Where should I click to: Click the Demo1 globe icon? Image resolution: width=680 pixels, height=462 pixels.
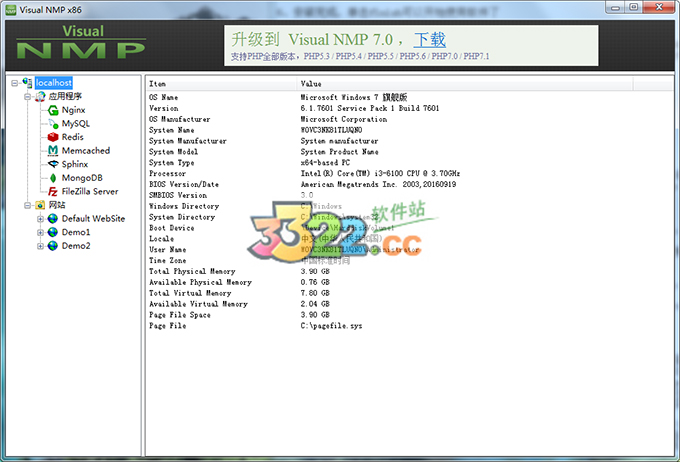pyautogui.click(x=53, y=232)
